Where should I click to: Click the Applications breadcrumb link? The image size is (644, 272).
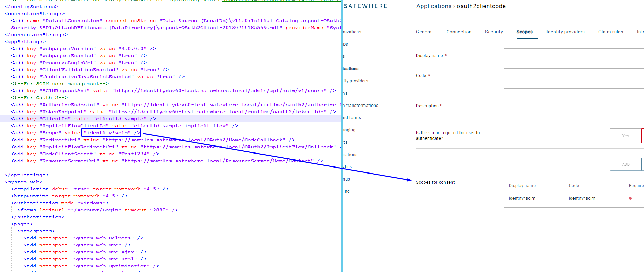[434, 6]
